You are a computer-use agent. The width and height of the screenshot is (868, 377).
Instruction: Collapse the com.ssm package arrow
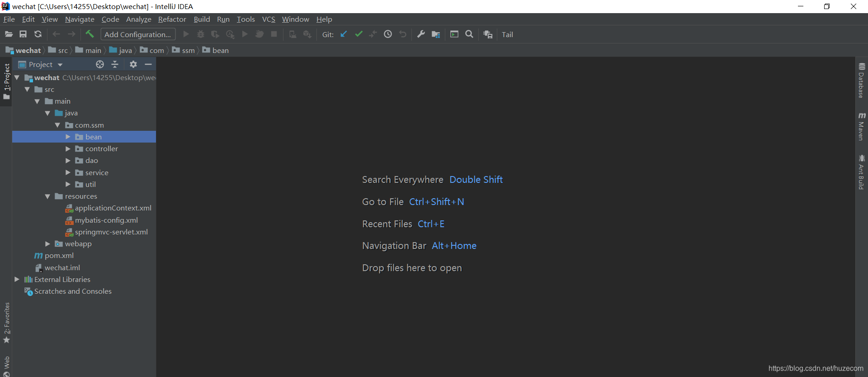point(57,125)
